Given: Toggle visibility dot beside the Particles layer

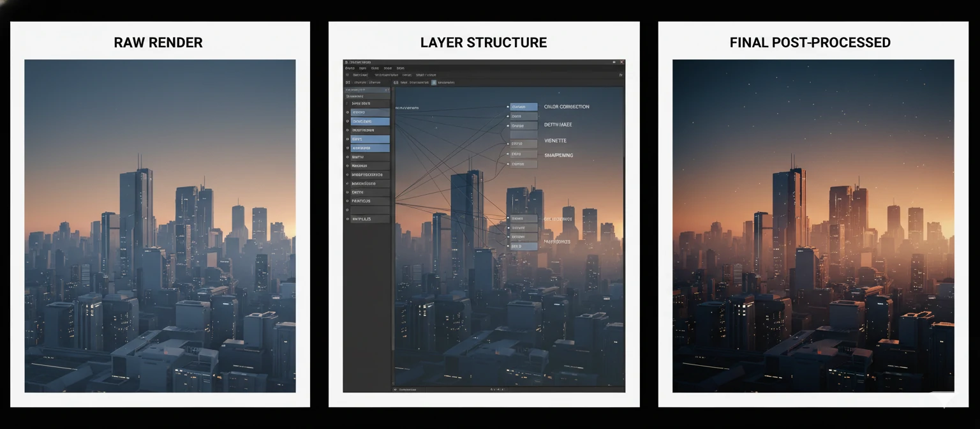Looking at the screenshot, I should (x=348, y=201).
